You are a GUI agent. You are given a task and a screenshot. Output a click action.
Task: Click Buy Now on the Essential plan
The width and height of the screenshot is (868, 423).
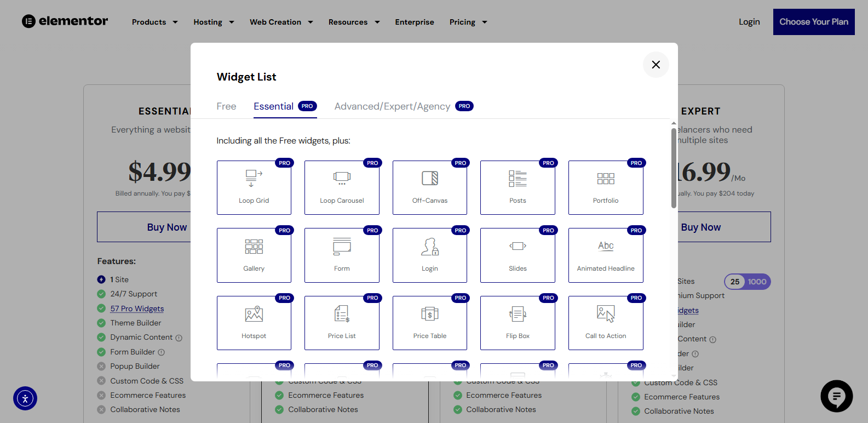[x=144, y=227]
